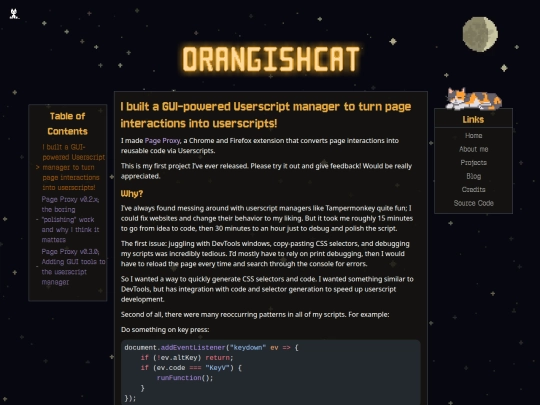
Task: Open the About me link
Action: click(474, 149)
